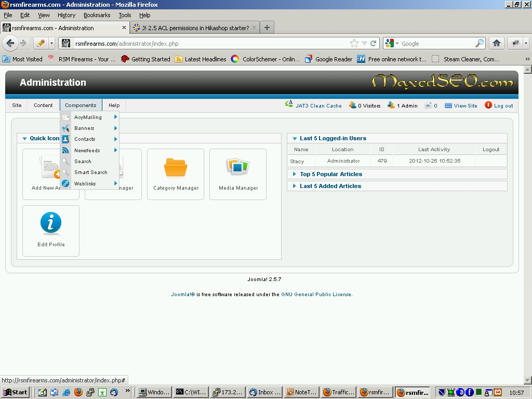Viewport: 532px width, 399px height.
Task: Switch to the Traffic taskbar button
Action: pyautogui.click(x=338, y=392)
